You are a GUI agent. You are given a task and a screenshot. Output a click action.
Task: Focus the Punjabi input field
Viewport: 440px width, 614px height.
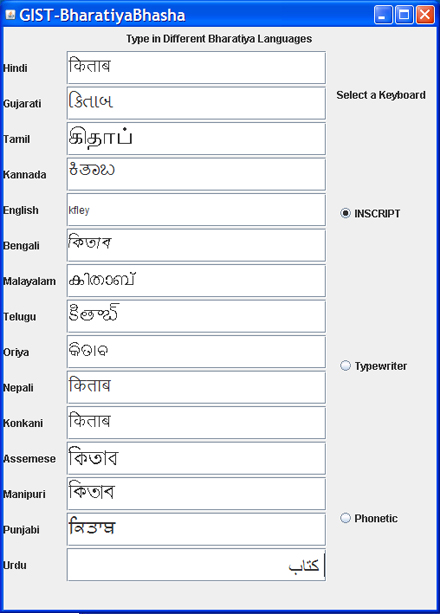click(x=196, y=529)
